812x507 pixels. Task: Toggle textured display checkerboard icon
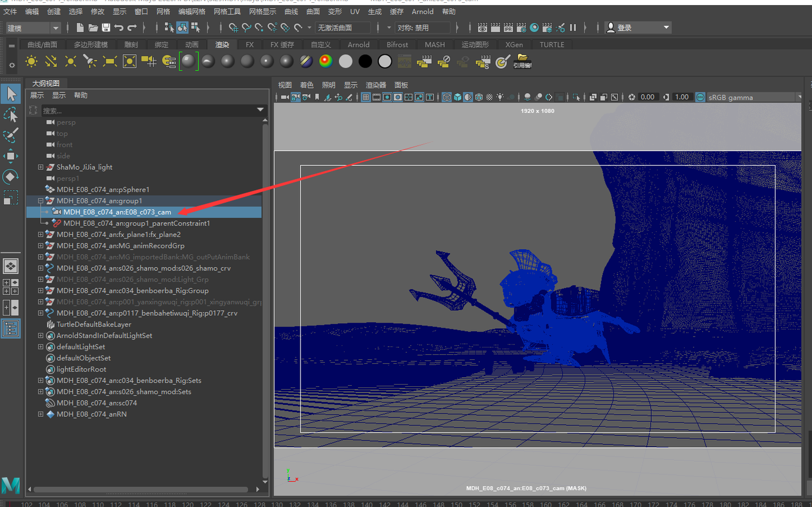[489, 97]
